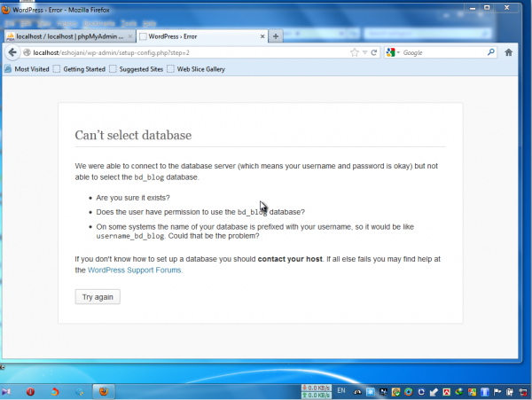Image resolution: width=532 pixels, height=400 pixels.
Task: Open the orange swirl browser taskbar icon
Action: (x=55, y=392)
